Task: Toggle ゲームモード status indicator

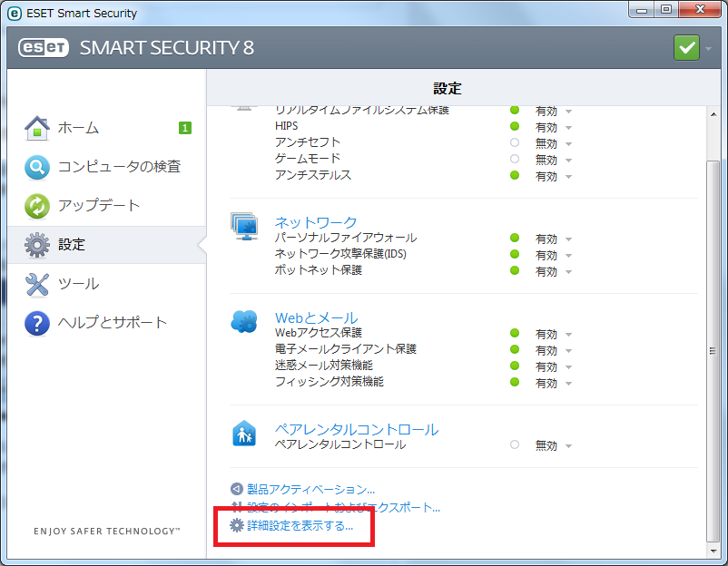Action: tap(515, 159)
